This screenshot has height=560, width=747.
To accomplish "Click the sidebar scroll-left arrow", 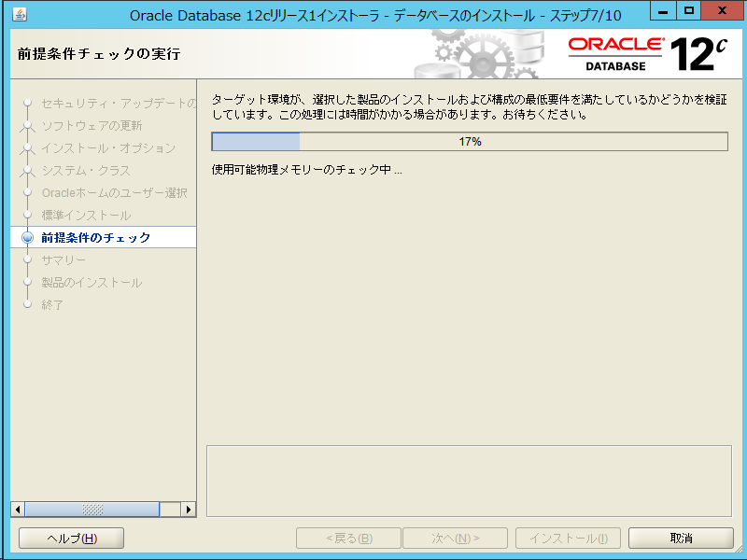I will point(18,510).
